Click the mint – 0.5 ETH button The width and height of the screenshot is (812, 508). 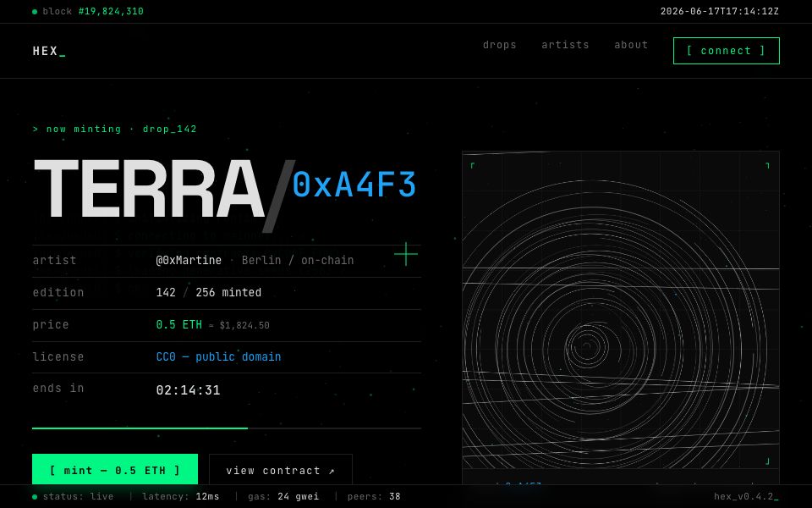115,470
